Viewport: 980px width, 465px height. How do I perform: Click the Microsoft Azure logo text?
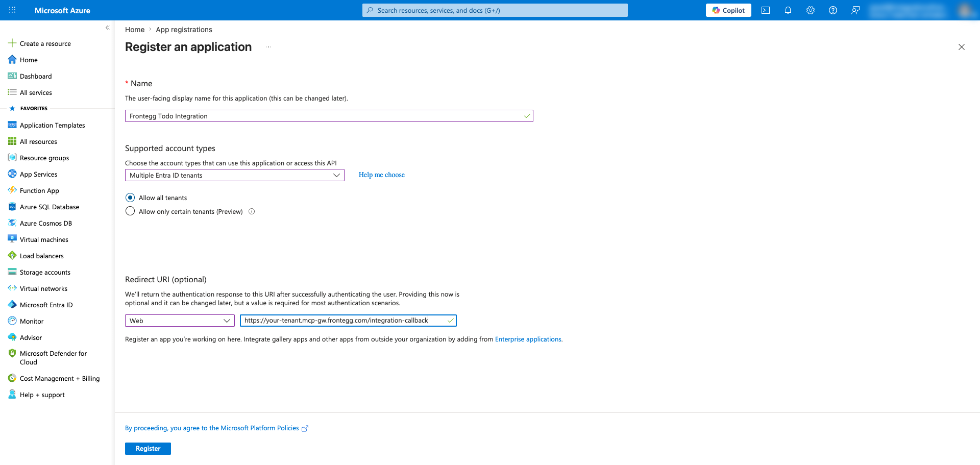coord(62,10)
